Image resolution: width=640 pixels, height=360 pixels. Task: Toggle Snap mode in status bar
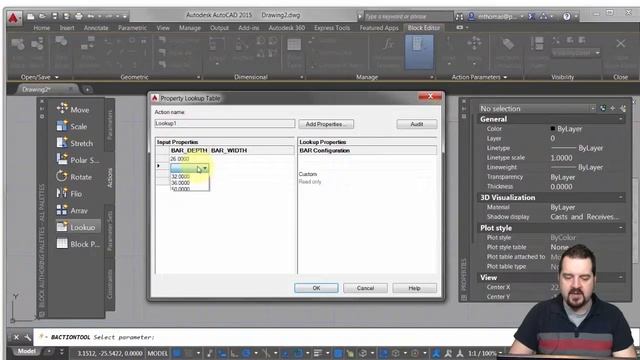click(189, 353)
